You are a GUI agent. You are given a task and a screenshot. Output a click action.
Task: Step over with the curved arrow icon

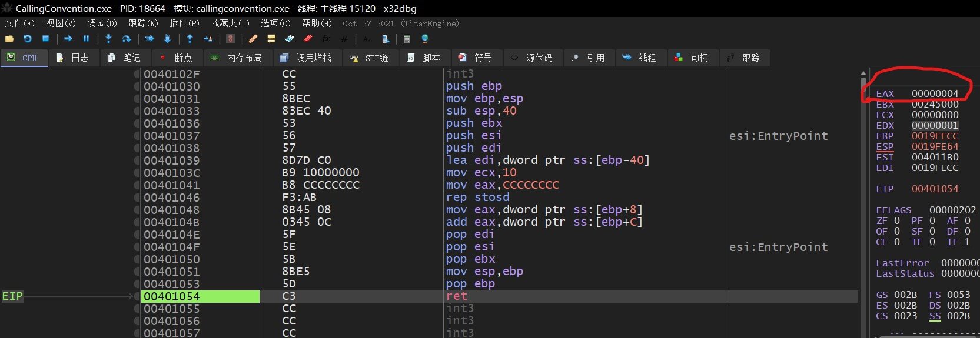click(x=127, y=39)
